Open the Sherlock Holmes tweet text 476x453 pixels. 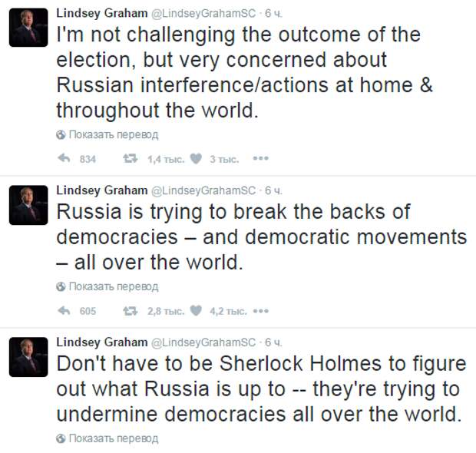pyautogui.click(x=261, y=389)
